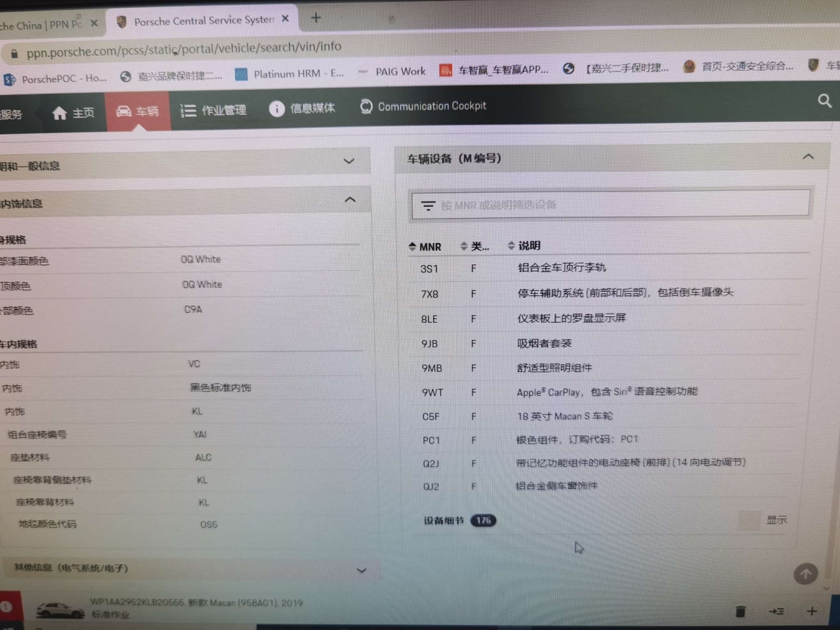The height and width of the screenshot is (630, 840).
Task: Click the red alert icon at bottom left
Action: pyautogui.click(x=6, y=607)
